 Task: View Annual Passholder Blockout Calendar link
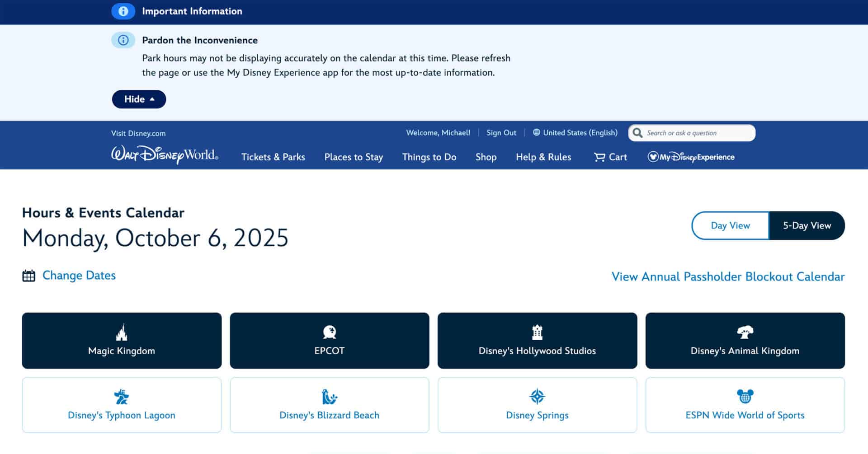728,276
